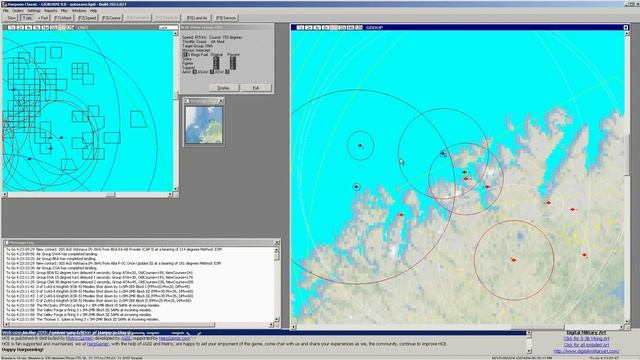Toggle the % Bingo Fuel checkbox

coord(184,54)
